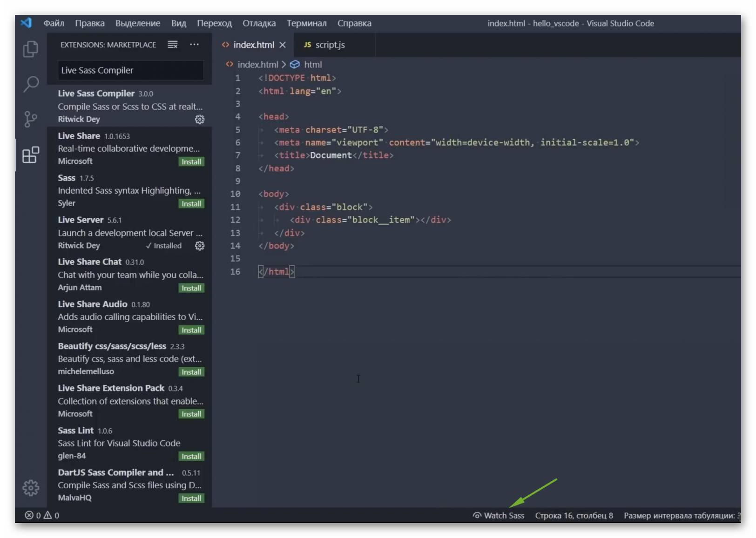Install the Sass extension by Syler
The width and height of the screenshot is (756, 538).
(x=191, y=203)
